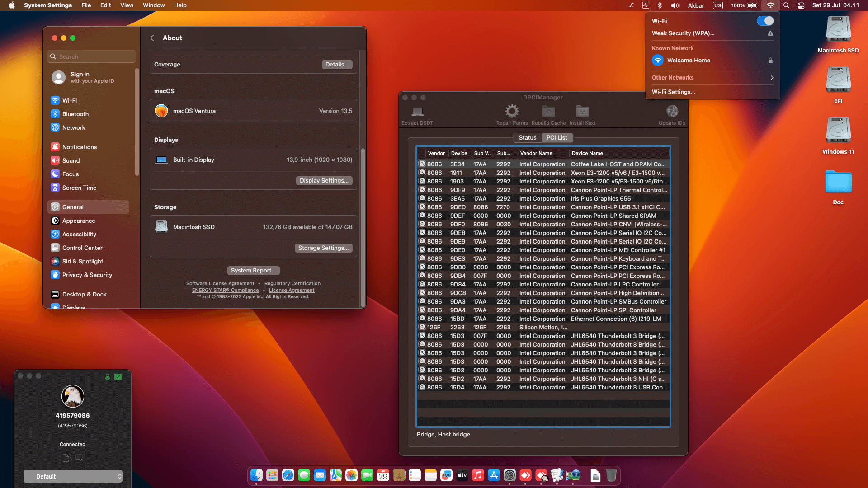
Task: Toggle the Wi-Fi switch off
Action: [x=766, y=21]
